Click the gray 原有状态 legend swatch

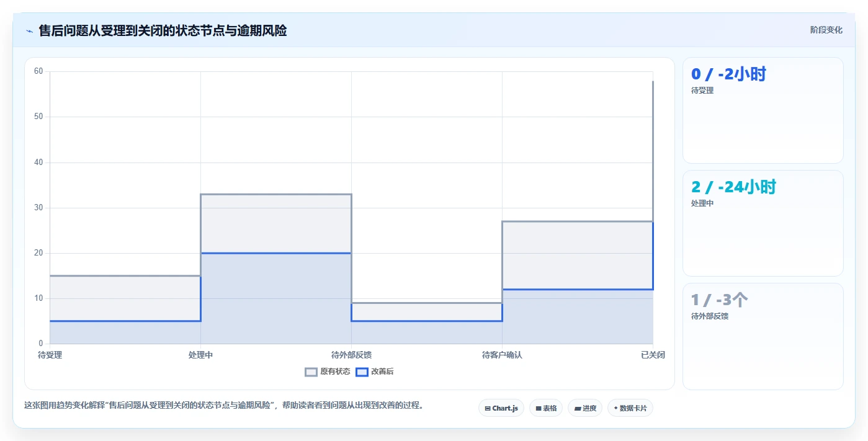point(311,372)
